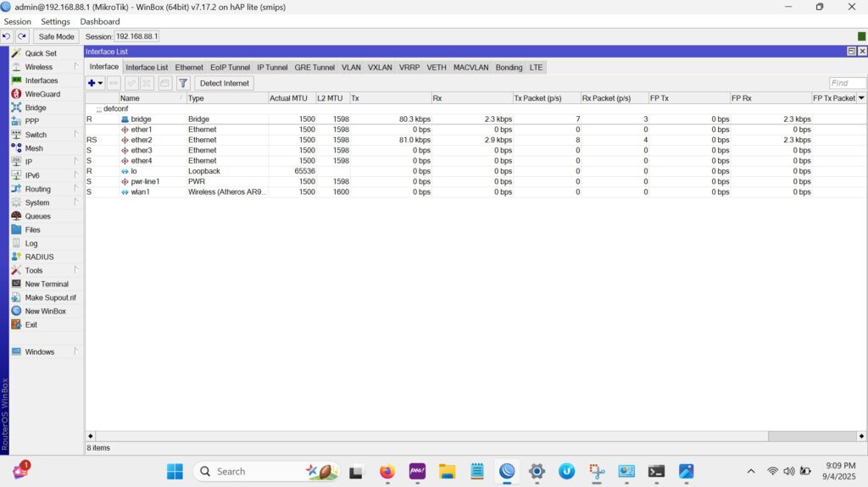This screenshot has width=868, height=487.
Task: Open the Session menu
Action: [x=17, y=21]
